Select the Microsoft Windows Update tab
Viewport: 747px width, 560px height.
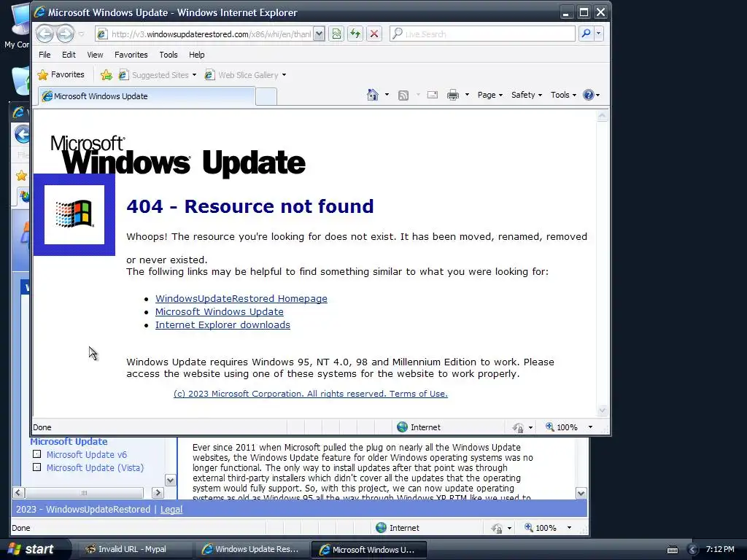coord(147,96)
